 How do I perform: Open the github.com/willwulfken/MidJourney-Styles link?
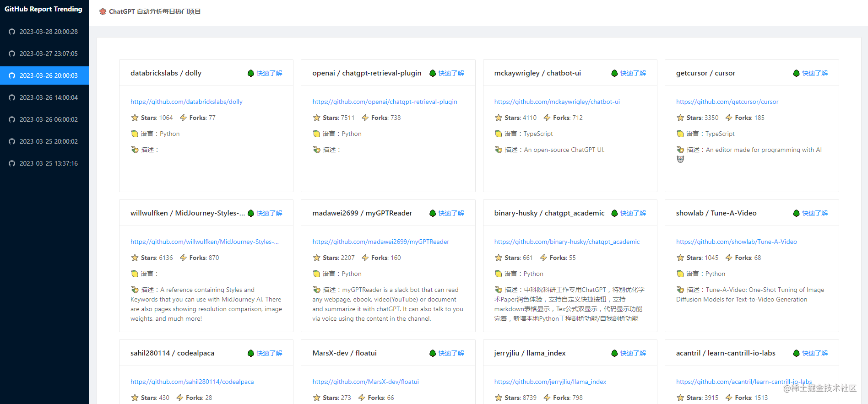point(205,242)
